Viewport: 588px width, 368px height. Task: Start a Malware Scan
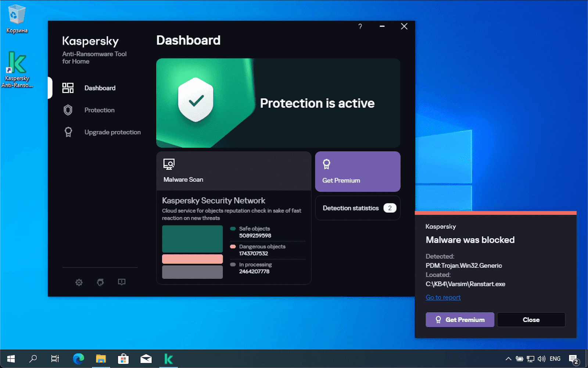point(234,171)
